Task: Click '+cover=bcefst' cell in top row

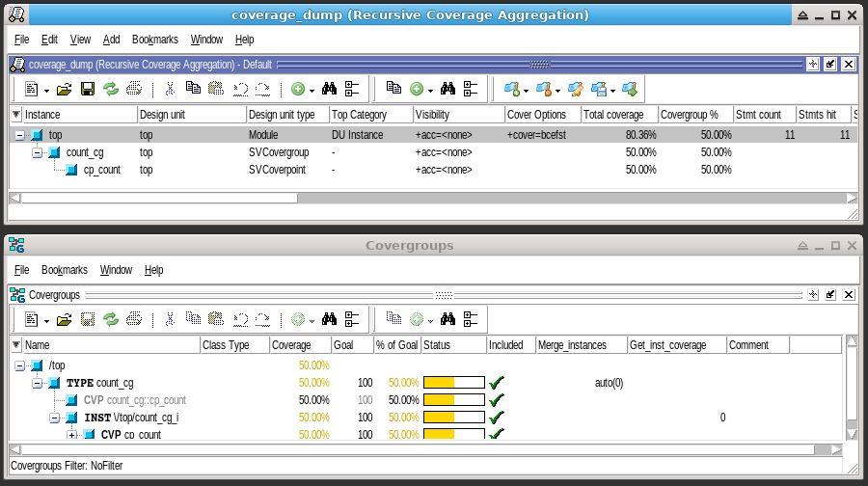Action: tap(536, 134)
